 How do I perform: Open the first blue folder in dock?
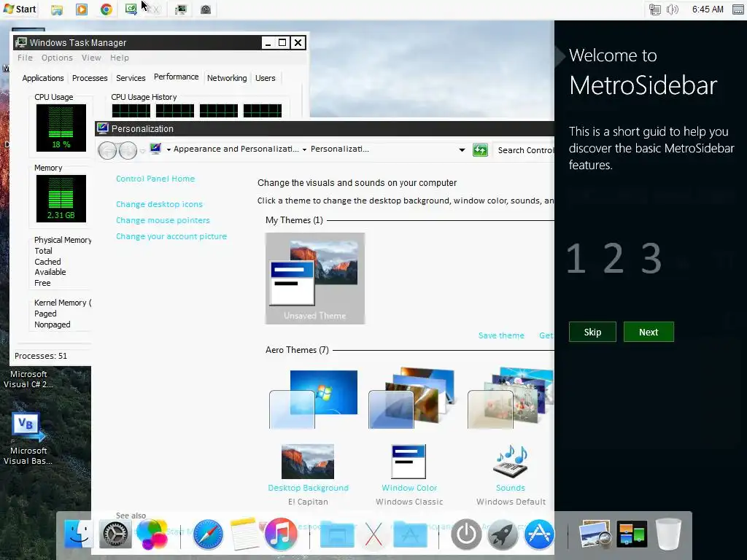pos(337,534)
